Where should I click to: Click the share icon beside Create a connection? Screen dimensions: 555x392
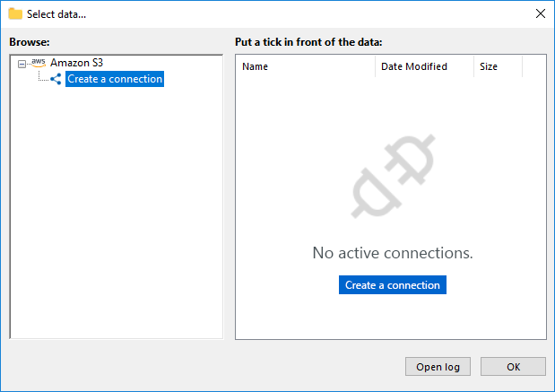click(56, 79)
